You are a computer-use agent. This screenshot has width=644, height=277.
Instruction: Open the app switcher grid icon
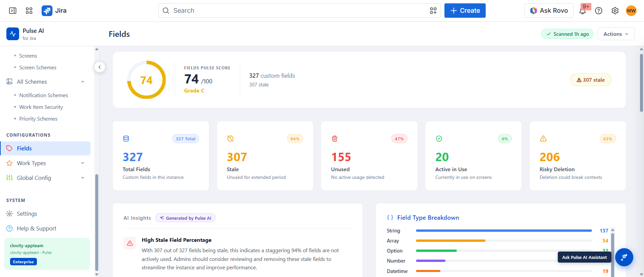[x=29, y=11]
